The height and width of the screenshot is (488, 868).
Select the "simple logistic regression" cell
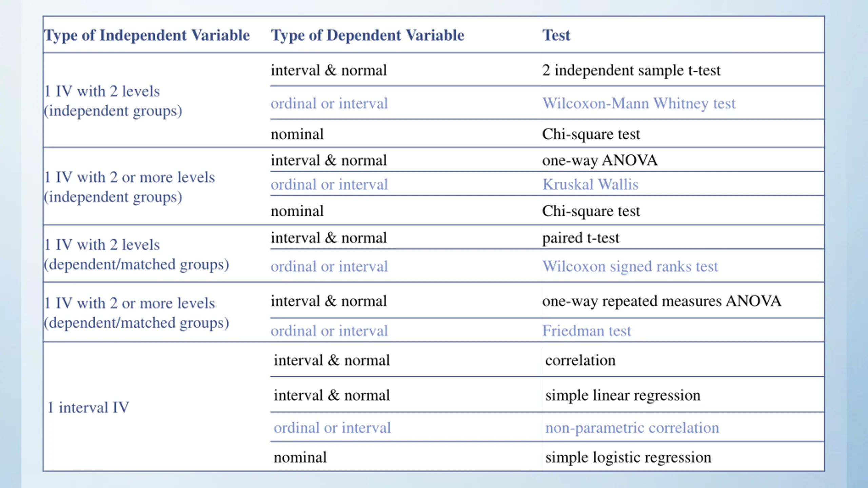[628, 457]
